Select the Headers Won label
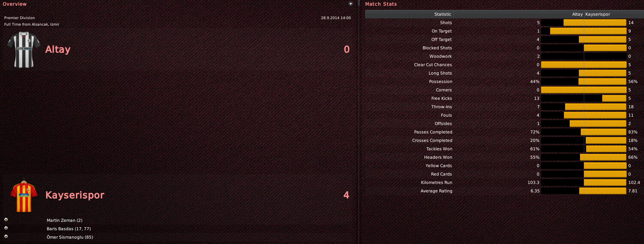Screen dimensions: 644x244 (x=438, y=157)
